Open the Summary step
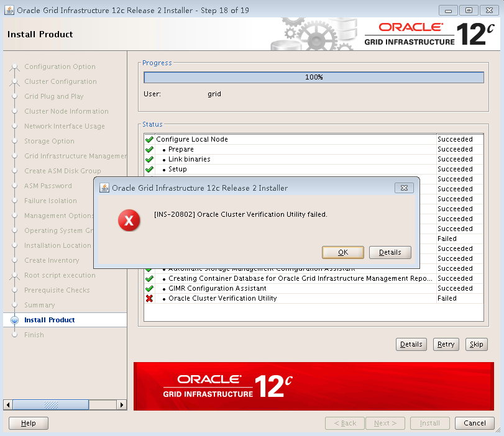This screenshot has width=504, height=436. click(x=40, y=305)
